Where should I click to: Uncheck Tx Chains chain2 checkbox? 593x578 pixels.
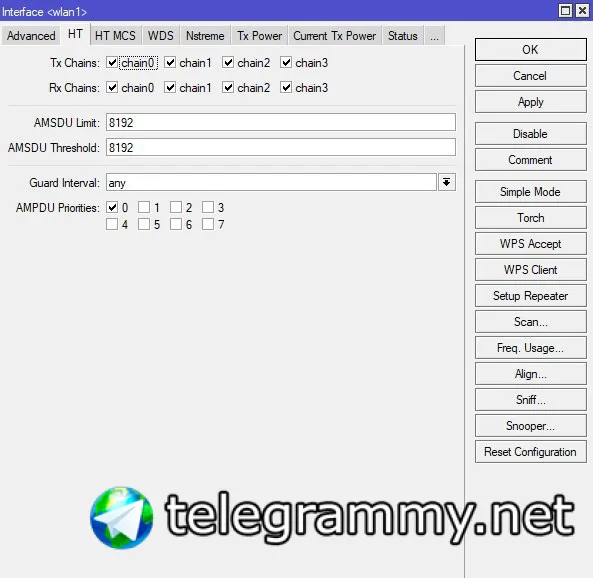tap(228, 62)
